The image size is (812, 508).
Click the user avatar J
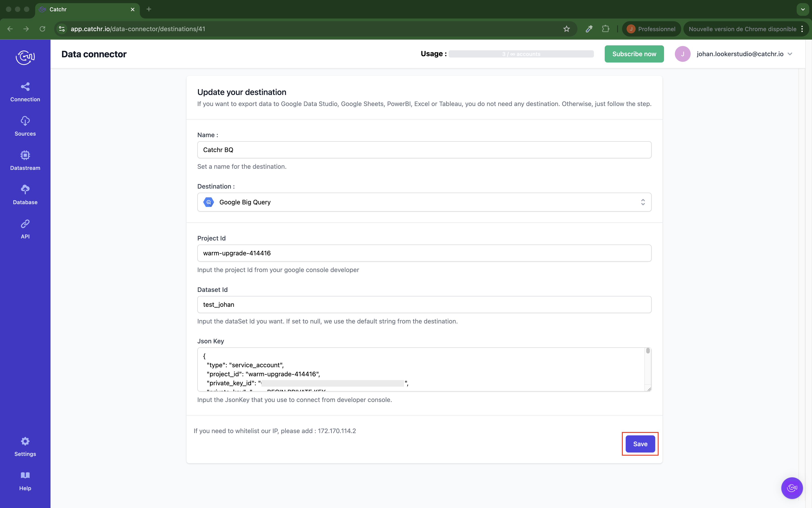682,54
